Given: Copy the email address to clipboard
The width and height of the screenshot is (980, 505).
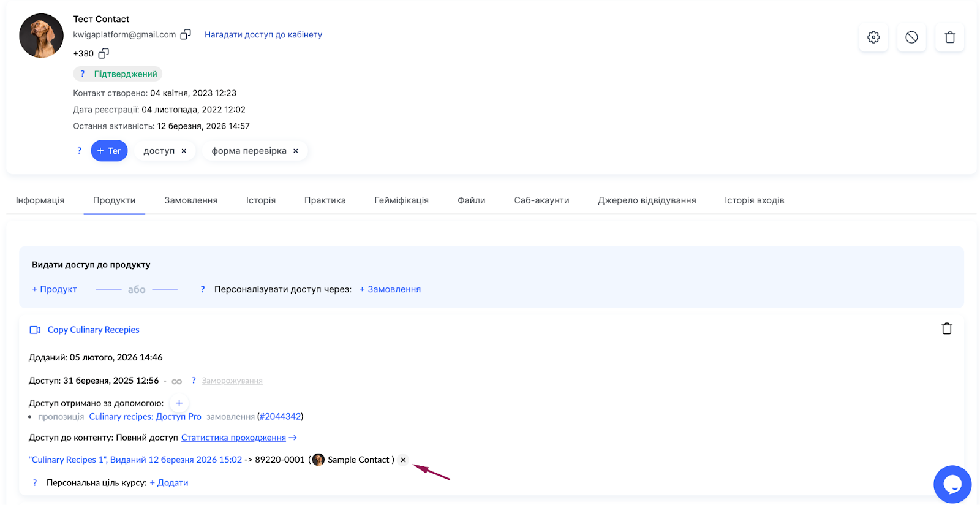Looking at the screenshot, I should [x=186, y=34].
